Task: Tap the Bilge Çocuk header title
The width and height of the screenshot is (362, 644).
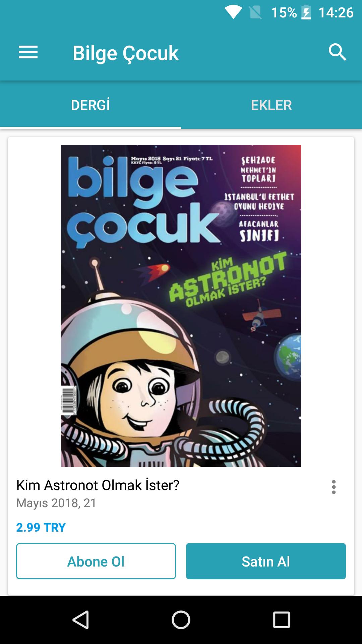Action: pos(126,53)
